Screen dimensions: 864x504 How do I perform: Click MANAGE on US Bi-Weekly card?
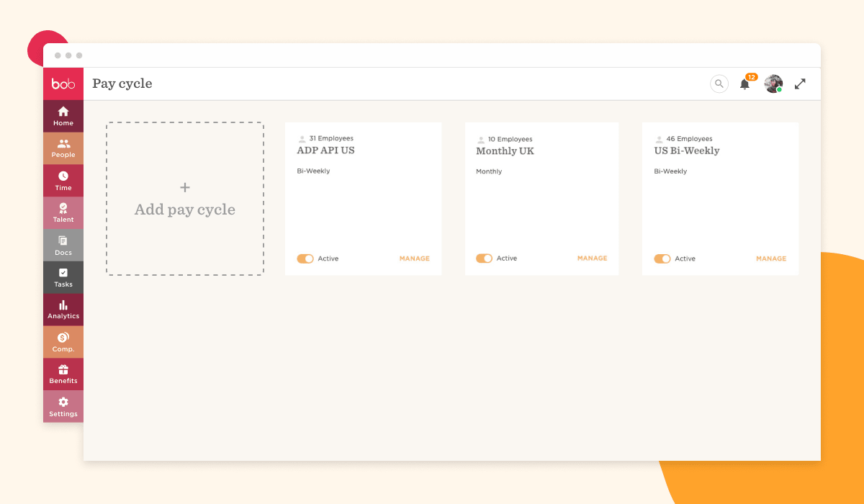(x=771, y=258)
